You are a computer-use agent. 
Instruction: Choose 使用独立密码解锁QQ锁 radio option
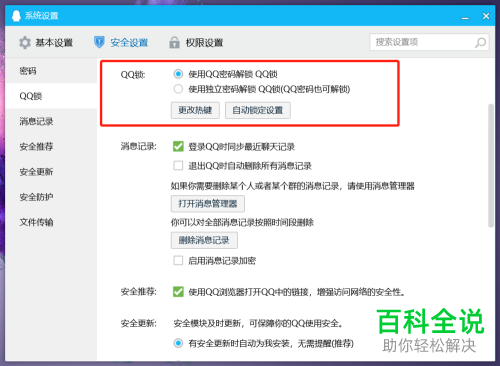178,89
